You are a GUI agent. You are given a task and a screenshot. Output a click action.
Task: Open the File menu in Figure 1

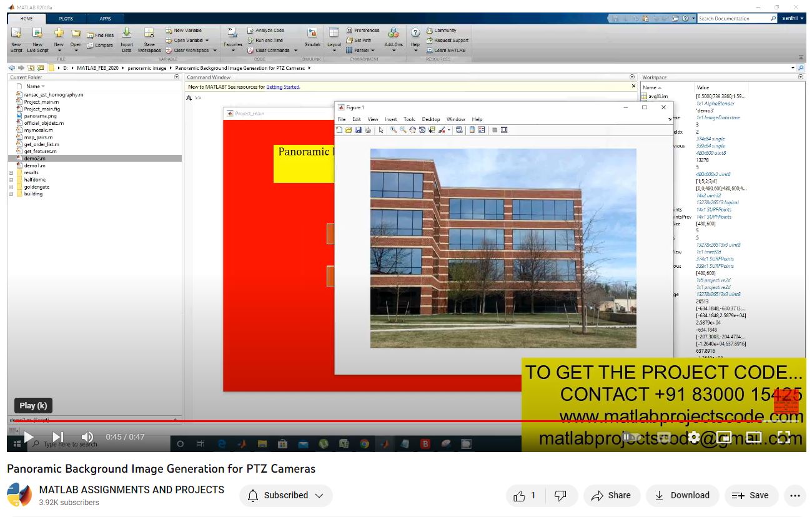(x=342, y=119)
